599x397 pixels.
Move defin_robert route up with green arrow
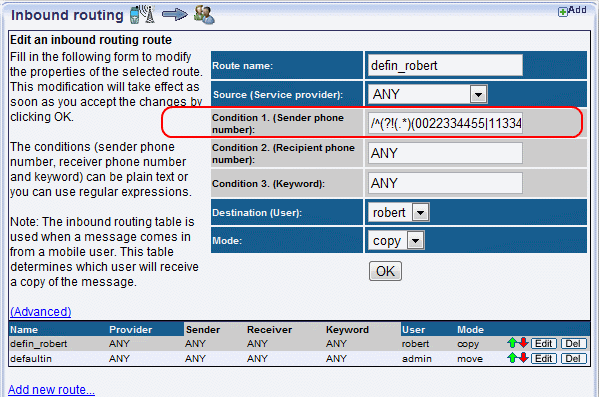tap(512, 343)
